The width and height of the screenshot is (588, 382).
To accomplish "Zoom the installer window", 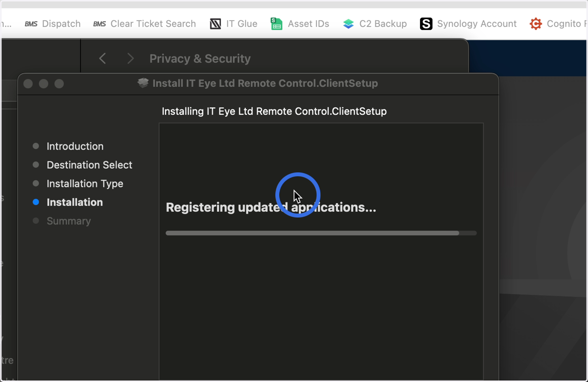I will (59, 84).
